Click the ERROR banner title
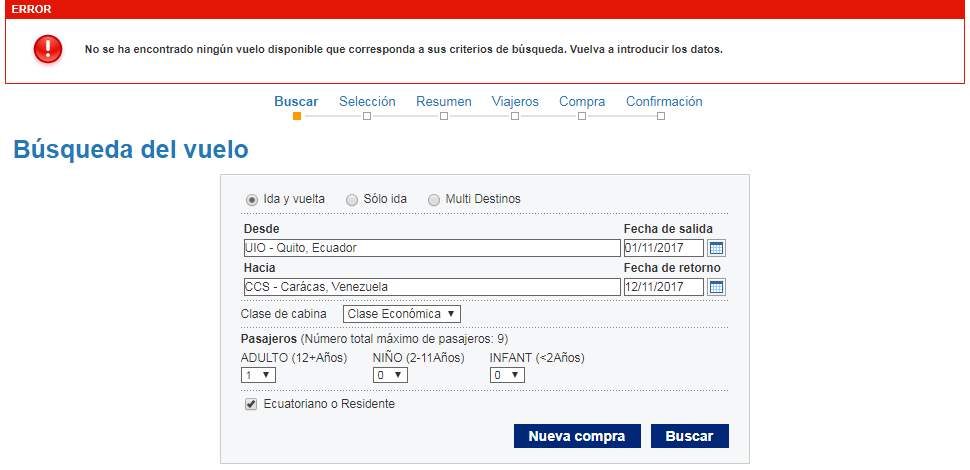 [32, 9]
